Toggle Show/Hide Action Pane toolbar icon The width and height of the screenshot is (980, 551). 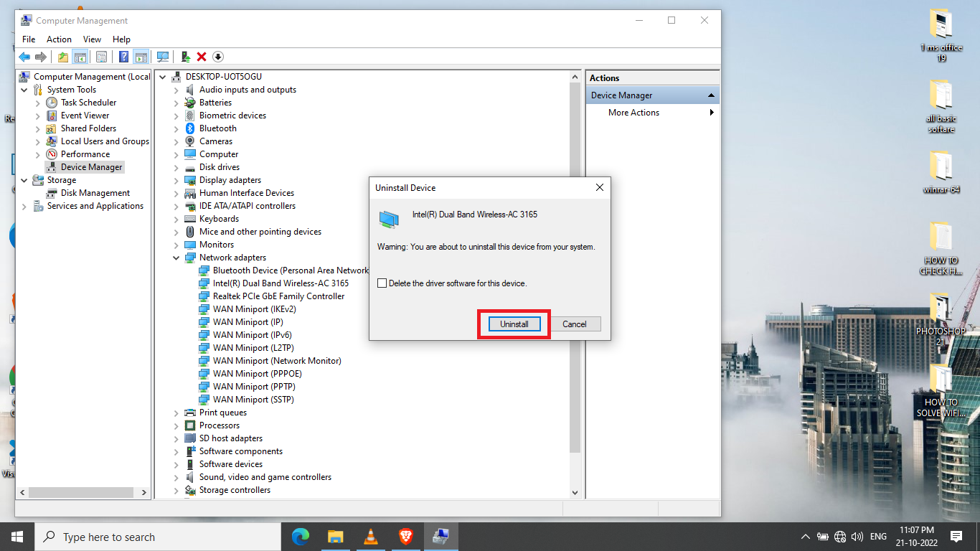[141, 57]
